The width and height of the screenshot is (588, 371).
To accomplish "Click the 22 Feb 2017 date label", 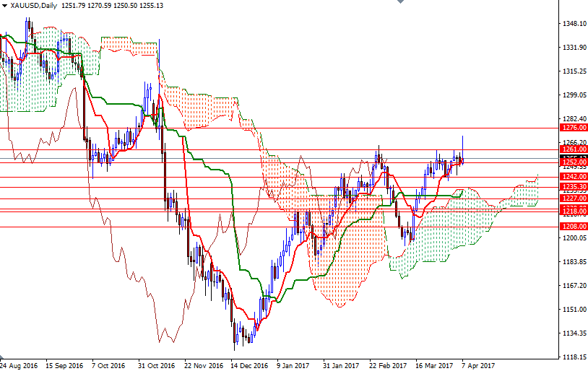I will [x=388, y=365].
